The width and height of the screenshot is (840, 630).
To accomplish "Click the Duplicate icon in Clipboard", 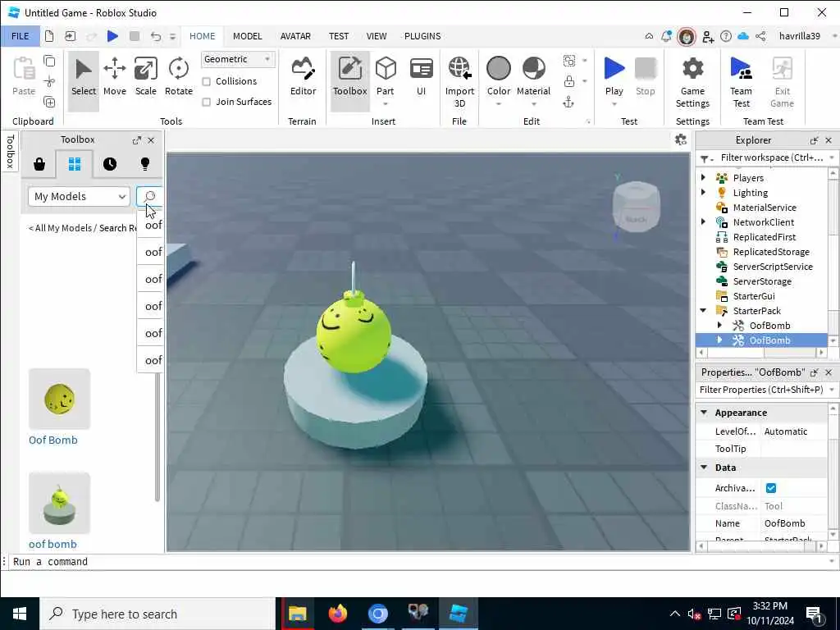I will tap(49, 102).
